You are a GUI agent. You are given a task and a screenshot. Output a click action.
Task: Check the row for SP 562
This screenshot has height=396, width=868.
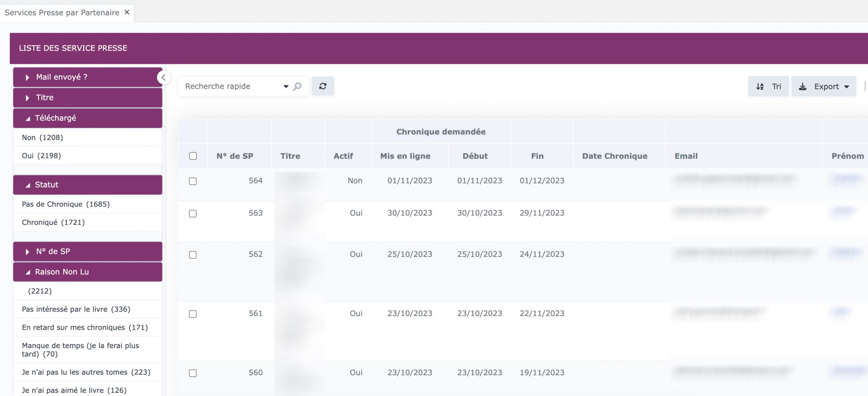pos(193,255)
